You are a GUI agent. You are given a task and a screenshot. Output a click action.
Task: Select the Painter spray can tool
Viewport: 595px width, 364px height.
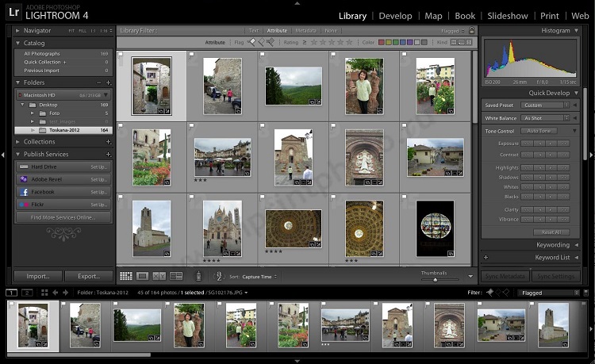coord(198,276)
